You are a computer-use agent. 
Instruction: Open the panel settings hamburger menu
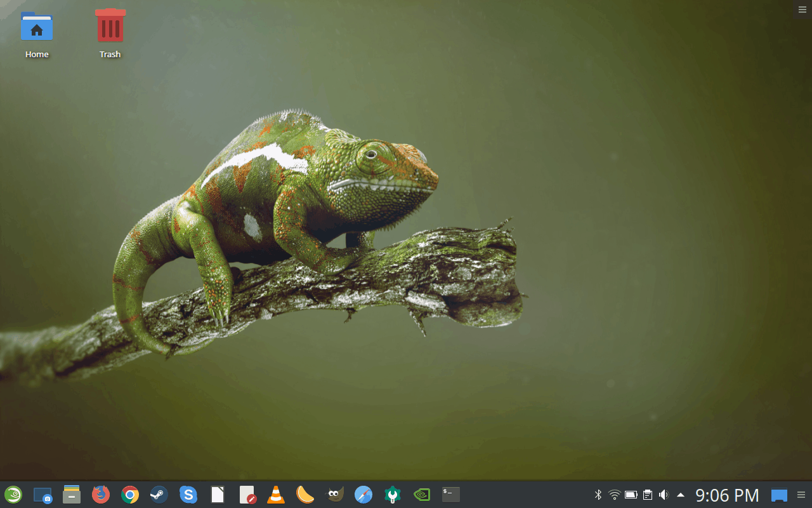[x=801, y=495]
